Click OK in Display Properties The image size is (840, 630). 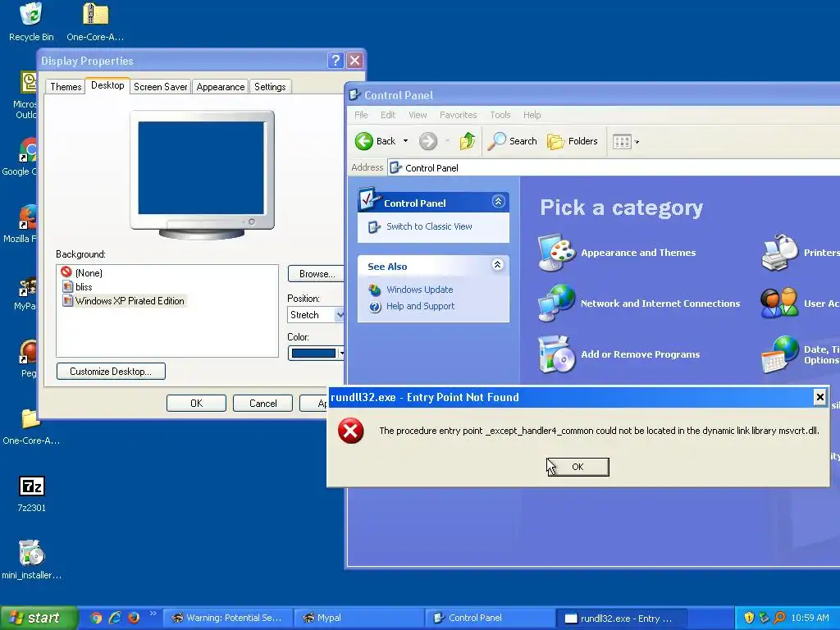click(196, 404)
